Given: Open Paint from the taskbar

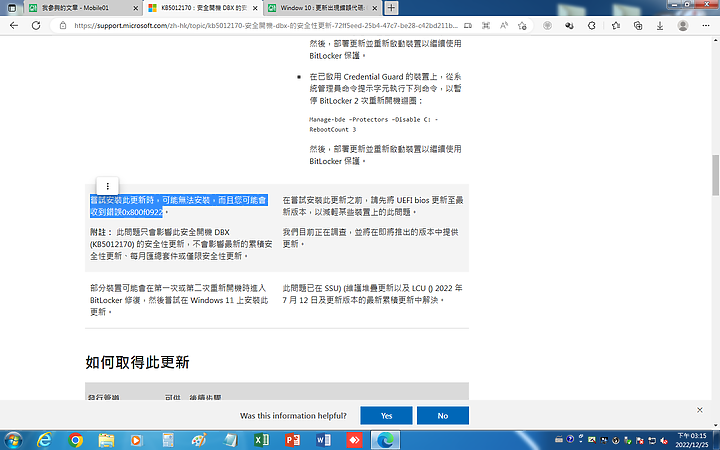Looking at the screenshot, I should tap(199, 440).
